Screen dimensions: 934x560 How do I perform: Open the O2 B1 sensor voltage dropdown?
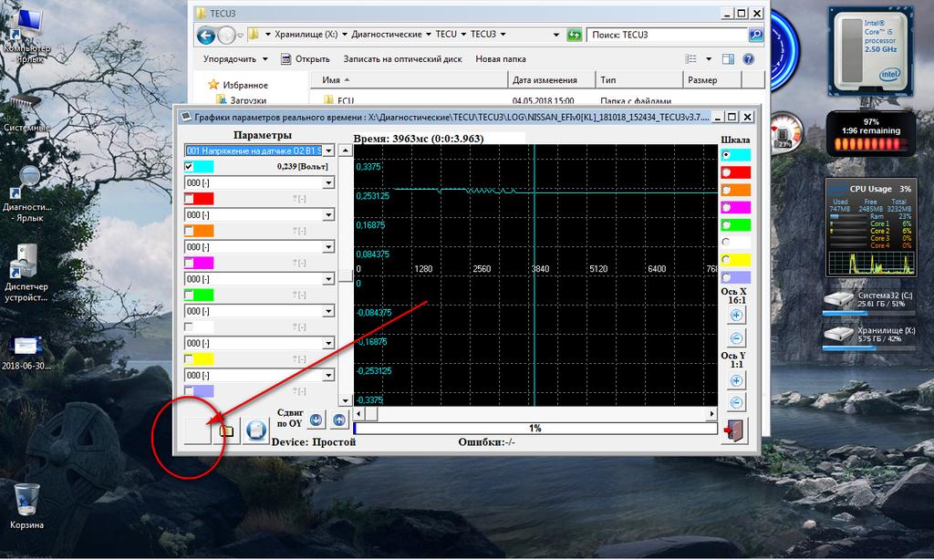pos(328,150)
